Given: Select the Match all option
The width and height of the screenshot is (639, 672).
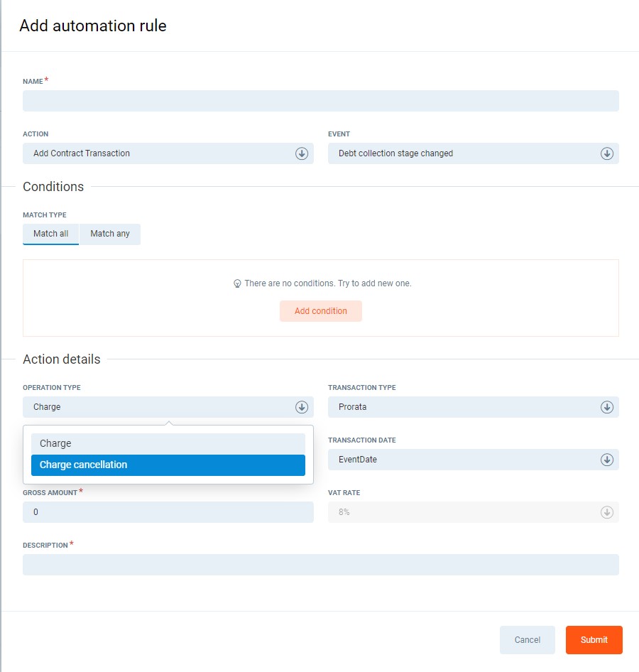Looking at the screenshot, I should point(50,234).
